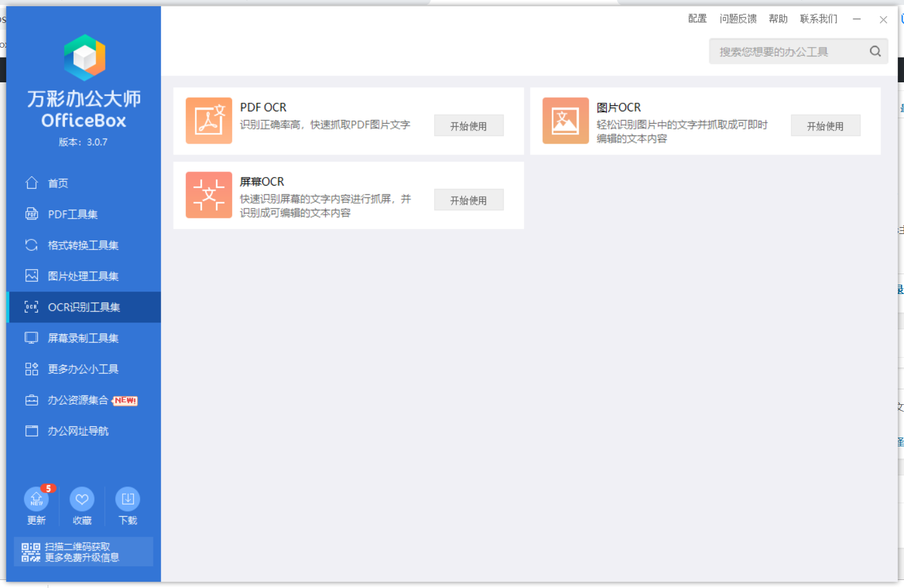Open 配置 settings in top bar

point(697,19)
